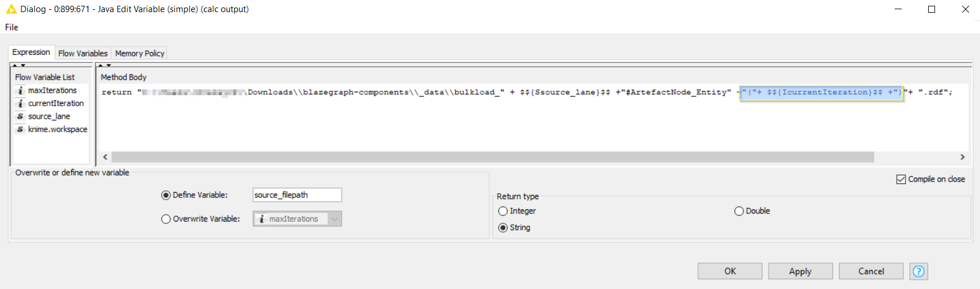Switch to the Memory Policy tab
980x289 pixels.
coord(139,53)
